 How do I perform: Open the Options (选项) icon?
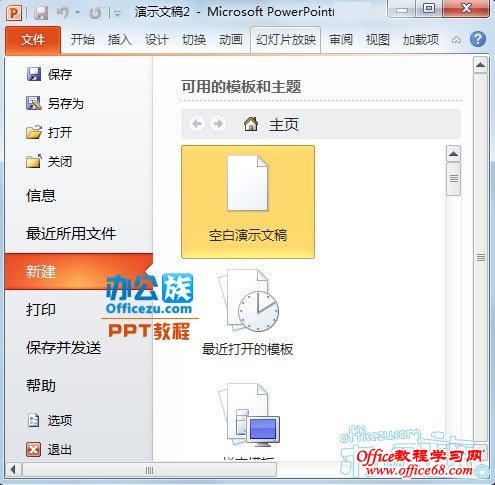(33, 420)
